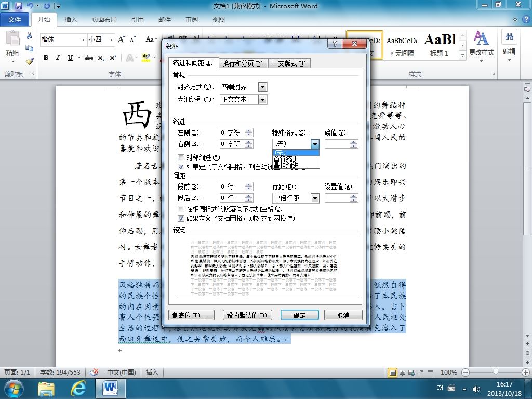
Task: Apply strikethrough with the abc icon
Action: click(88, 58)
